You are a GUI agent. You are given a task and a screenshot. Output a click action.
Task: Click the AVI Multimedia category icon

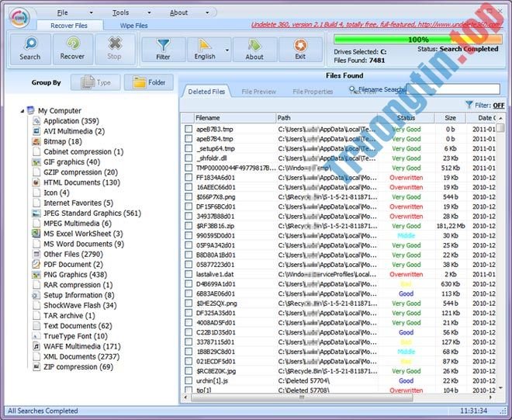coord(36,131)
